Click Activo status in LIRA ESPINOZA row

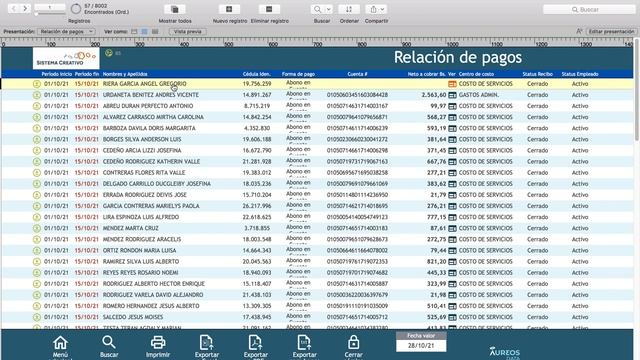click(580, 217)
